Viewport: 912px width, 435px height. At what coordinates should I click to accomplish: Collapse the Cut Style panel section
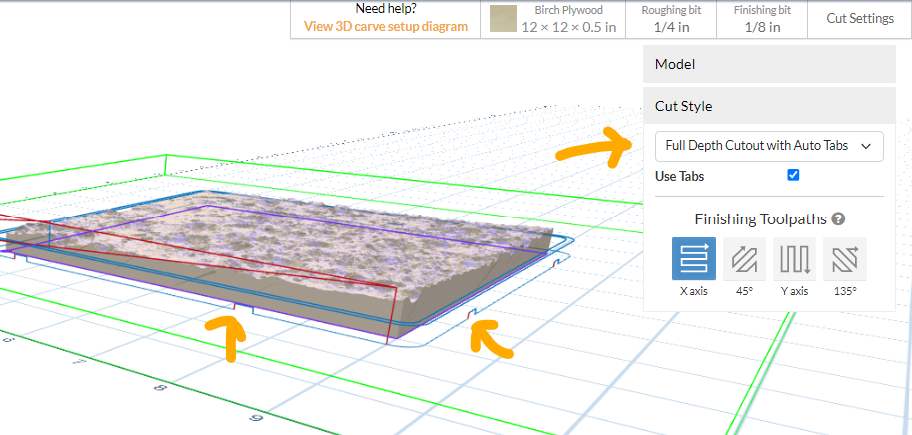769,106
